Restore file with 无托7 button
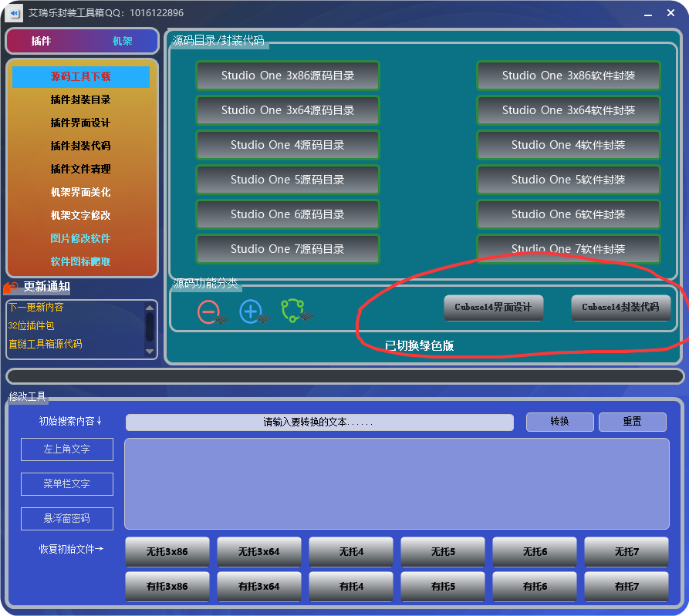 [x=627, y=552]
